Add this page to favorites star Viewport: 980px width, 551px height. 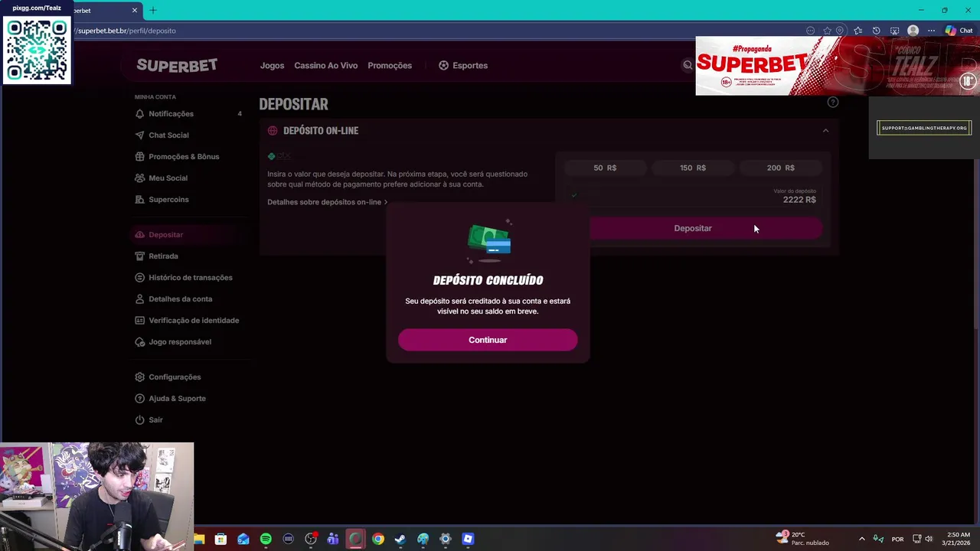827,31
